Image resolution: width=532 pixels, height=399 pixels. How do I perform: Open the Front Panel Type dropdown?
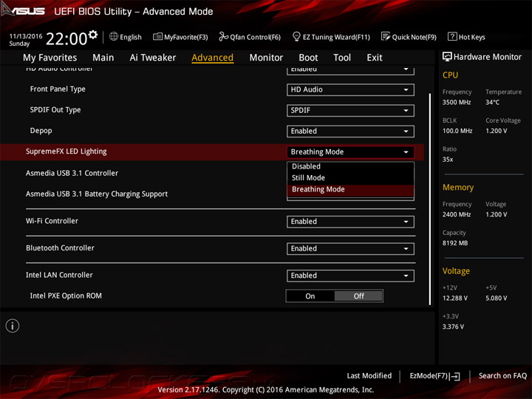[350, 89]
